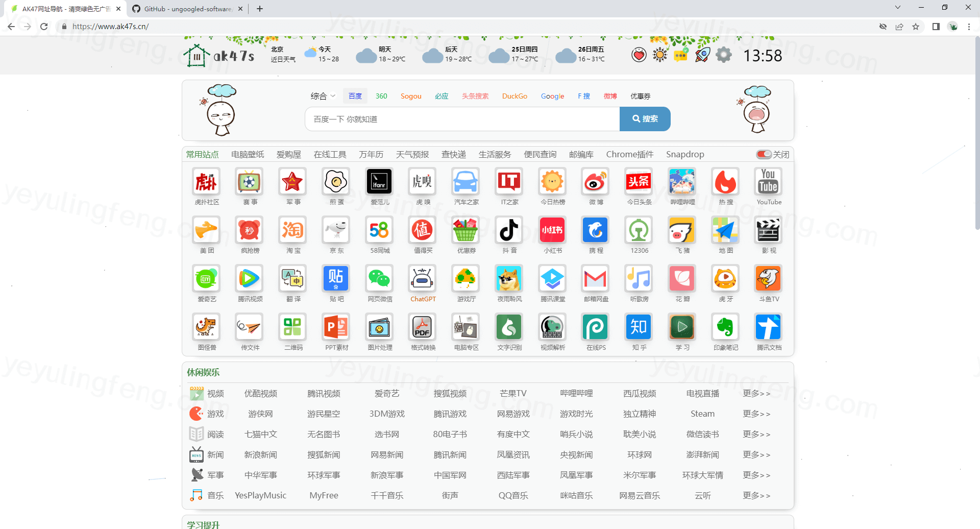Viewport: 980px width, 529px height.
Task: Open the 印象笔记 Evernote icon
Action: (x=725, y=327)
